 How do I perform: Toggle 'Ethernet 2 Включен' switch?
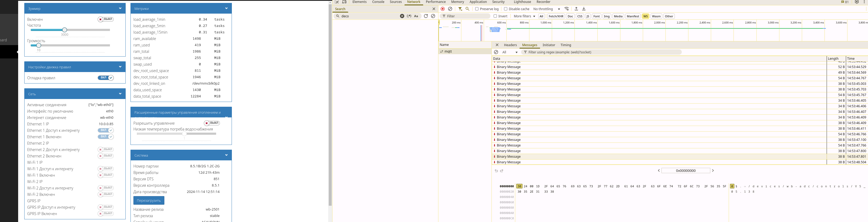coord(105,156)
